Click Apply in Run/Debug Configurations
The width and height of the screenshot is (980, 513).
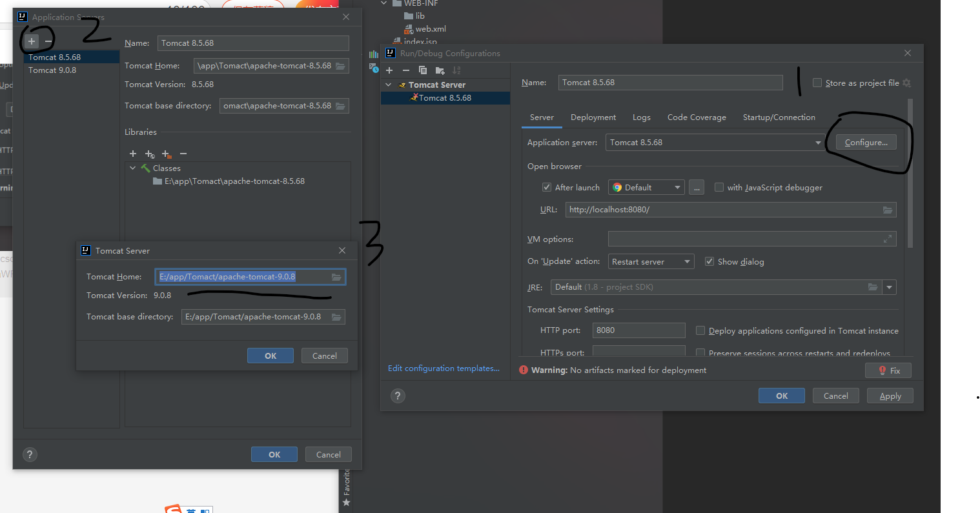[890, 396]
